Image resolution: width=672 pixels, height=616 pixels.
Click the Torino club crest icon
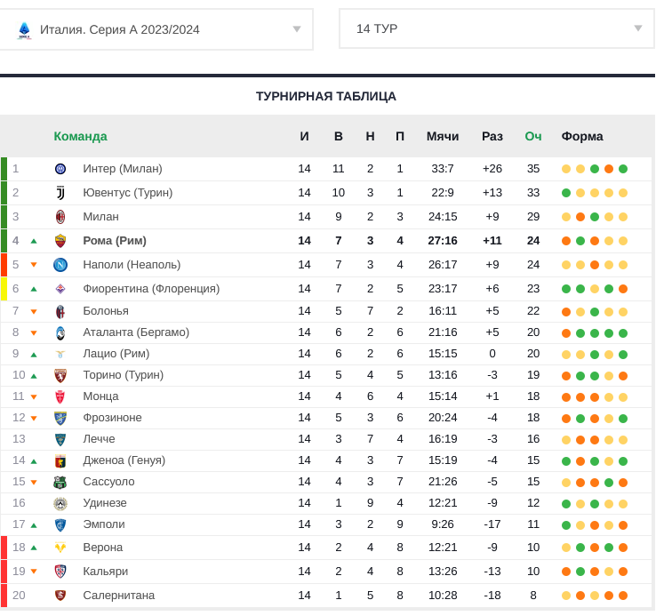coord(60,375)
